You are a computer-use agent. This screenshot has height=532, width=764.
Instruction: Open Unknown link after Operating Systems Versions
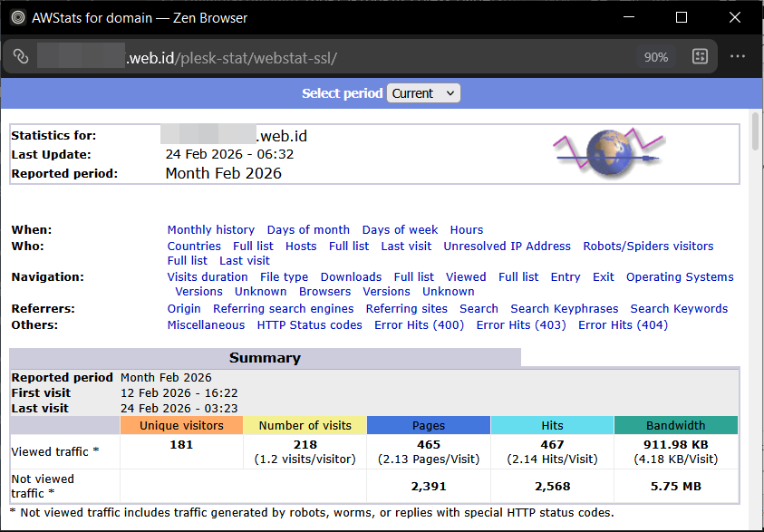click(x=260, y=291)
